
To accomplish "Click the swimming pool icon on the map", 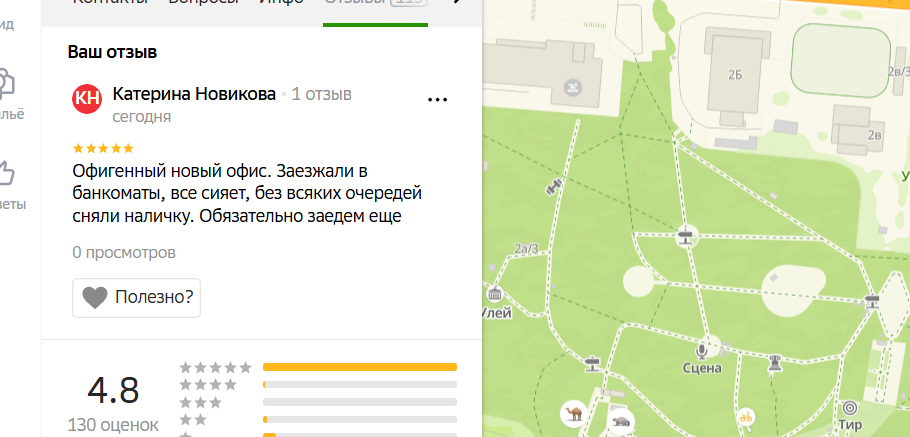I will click(573, 88).
